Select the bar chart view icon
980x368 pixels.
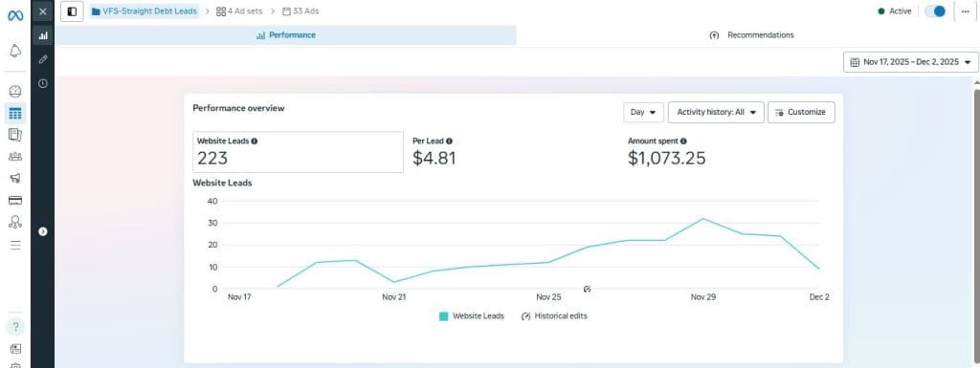pyautogui.click(x=42, y=35)
